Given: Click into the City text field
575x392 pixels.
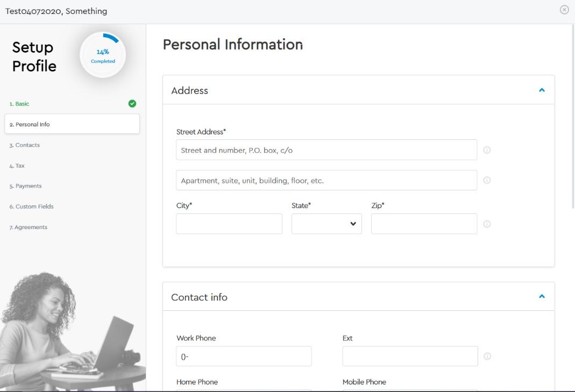Looking at the screenshot, I should tap(229, 224).
